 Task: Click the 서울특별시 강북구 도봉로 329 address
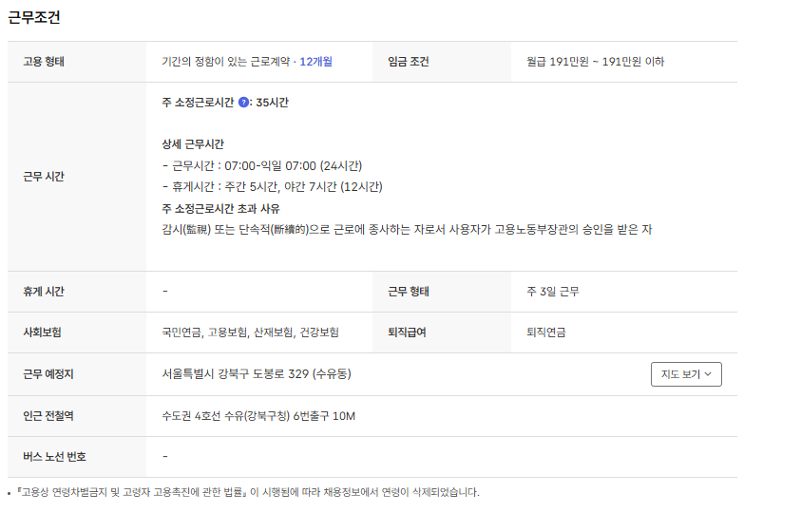257,374
